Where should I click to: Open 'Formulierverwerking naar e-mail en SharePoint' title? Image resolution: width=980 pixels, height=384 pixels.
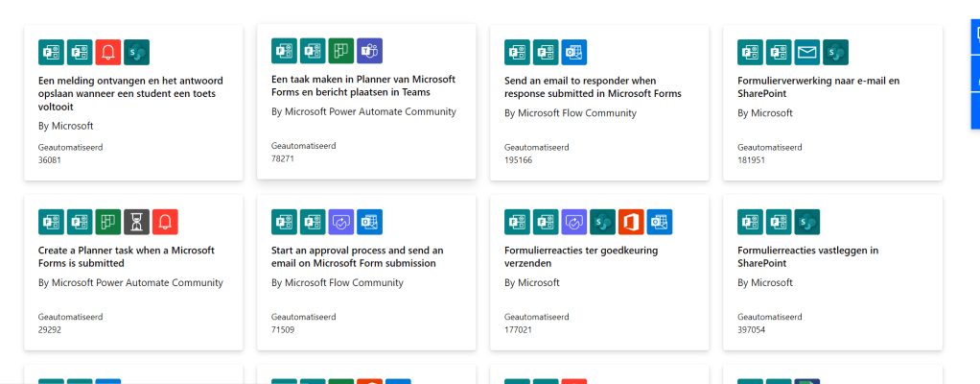[818, 87]
